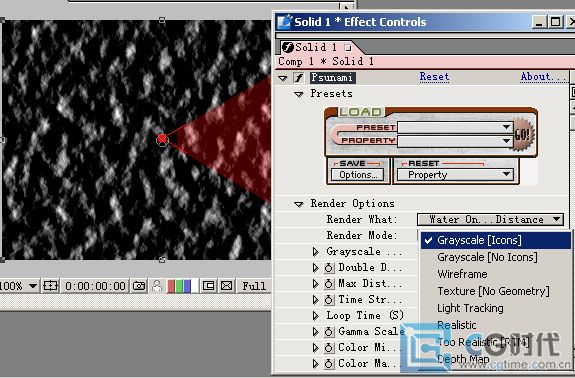Screen dimensions: 575x378
Task: Expand the Grayscale property group
Action: (315, 252)
